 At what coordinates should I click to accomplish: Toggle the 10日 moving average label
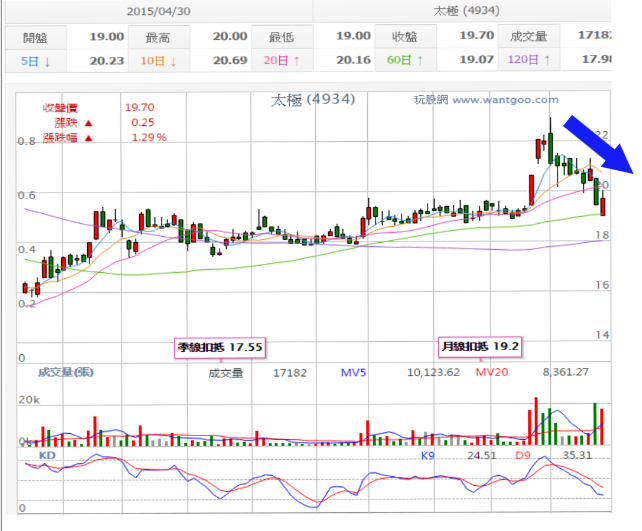[158, 61]
